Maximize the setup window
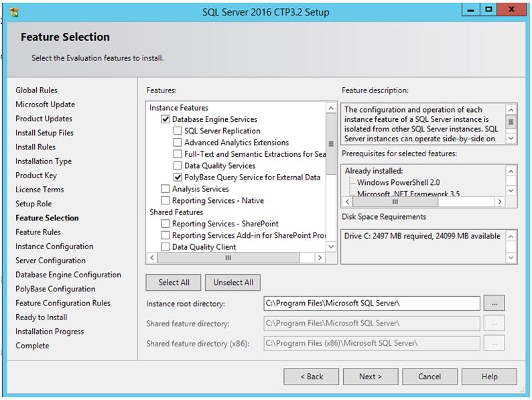Image resolution: width=532 pixels, height=400 pixels. point(488,10)
